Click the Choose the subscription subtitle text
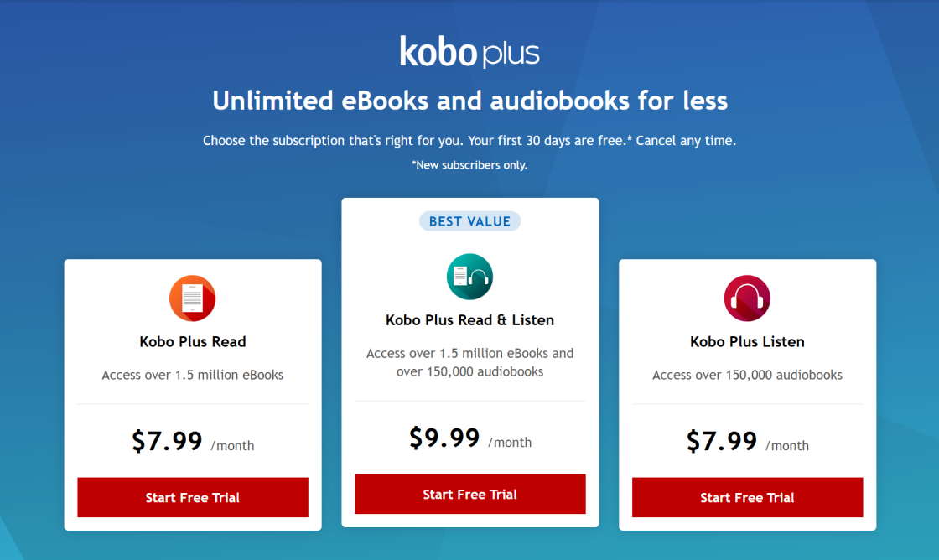The height and width of the screenshot is (560, 939). click(x=469, y=141)
